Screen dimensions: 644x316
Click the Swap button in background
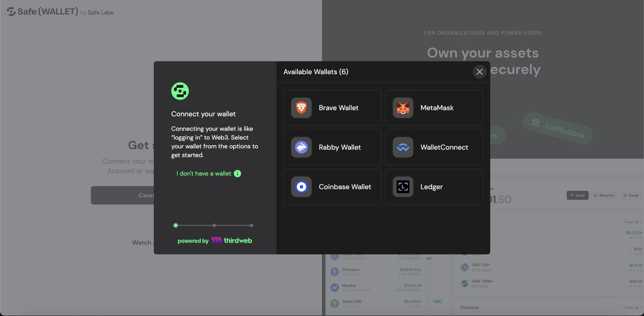pyautogui.click(x=631, y=196)
